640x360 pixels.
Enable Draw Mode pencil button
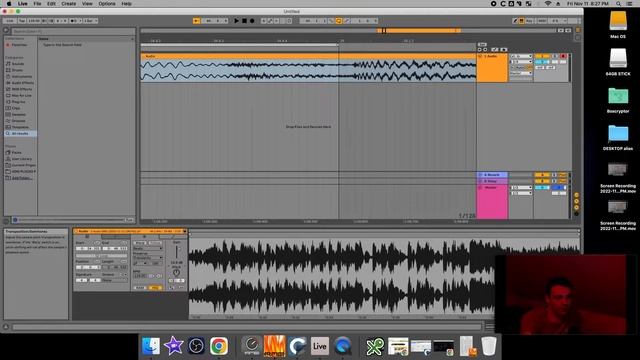pyautogui.click(x=516, y=21)
